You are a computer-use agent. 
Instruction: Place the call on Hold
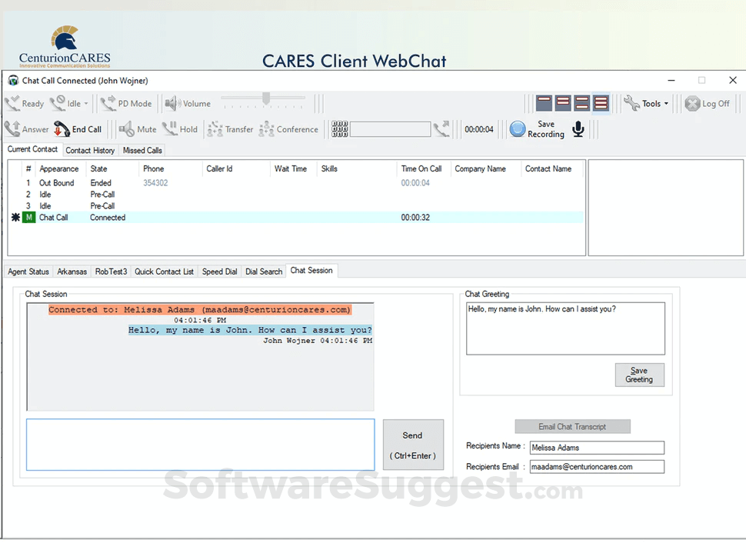180,129
